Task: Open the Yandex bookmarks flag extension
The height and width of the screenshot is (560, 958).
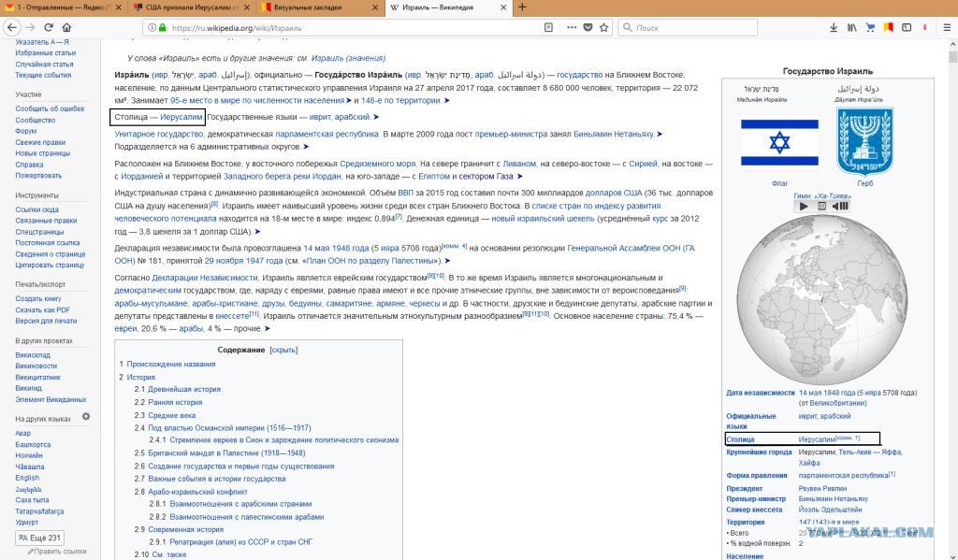Action: point(889,27)
